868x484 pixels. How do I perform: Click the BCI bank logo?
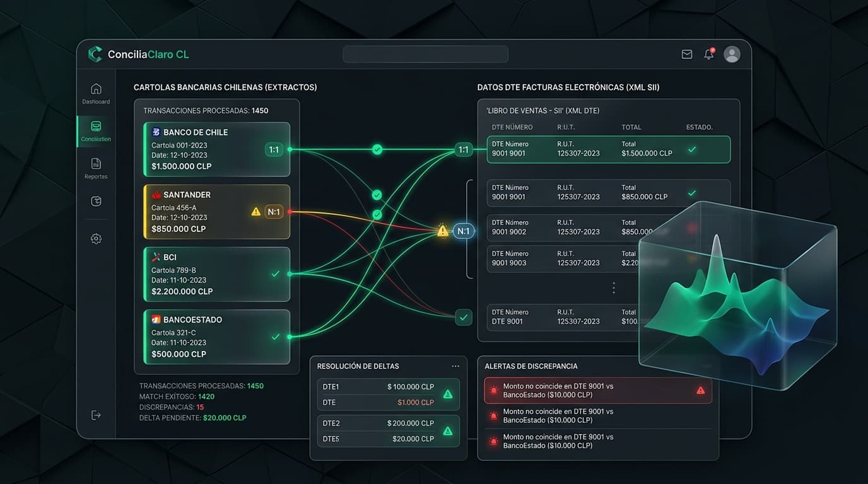[156, 257]
